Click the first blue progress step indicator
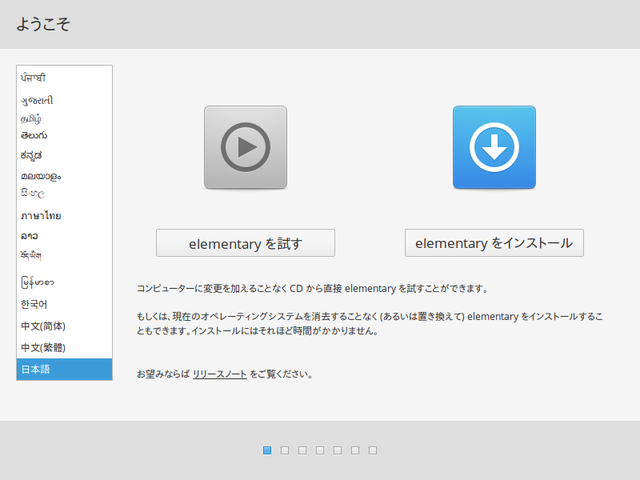This screenshot has height=480, width=640. pyautogui.click(x=267, y=450)
